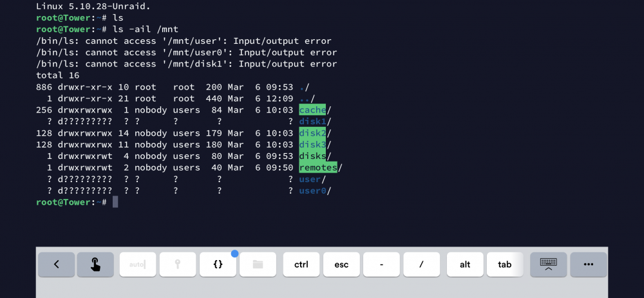644x298 pixels.
Task: Select the highlighted disks directory name
Action: 312,156
